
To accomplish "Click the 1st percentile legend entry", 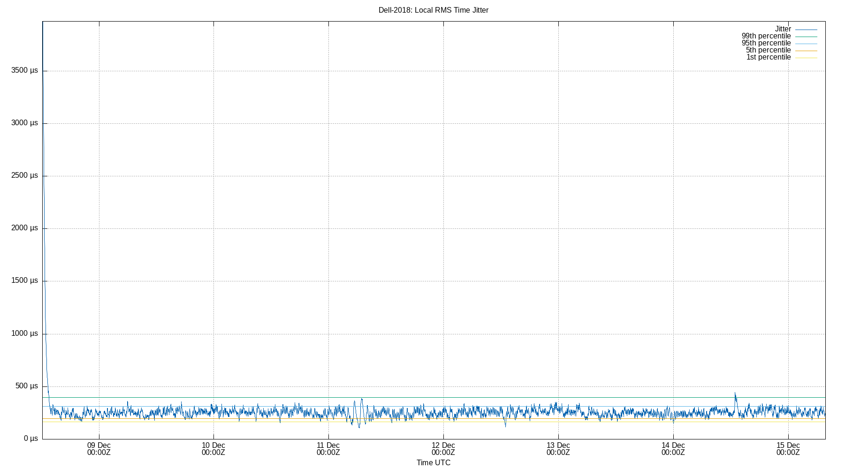I will click(x=769, y=57).
